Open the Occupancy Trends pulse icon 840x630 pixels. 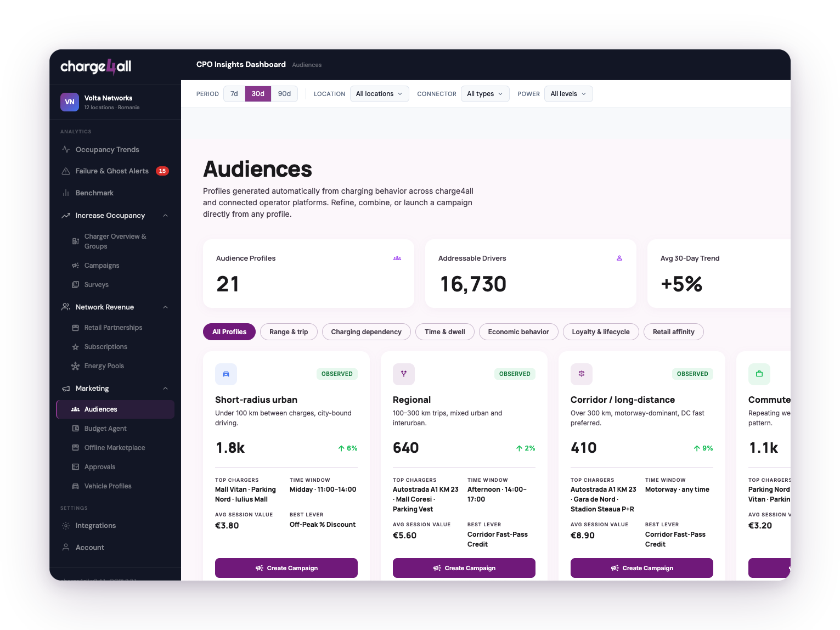coord(66,149)
